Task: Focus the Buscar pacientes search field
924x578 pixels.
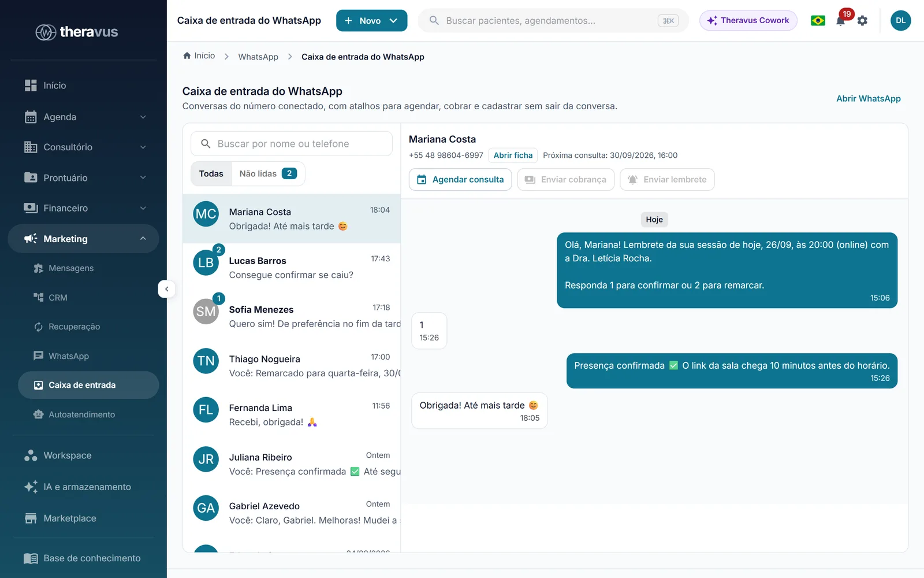Action: click(x=553, y=21)
